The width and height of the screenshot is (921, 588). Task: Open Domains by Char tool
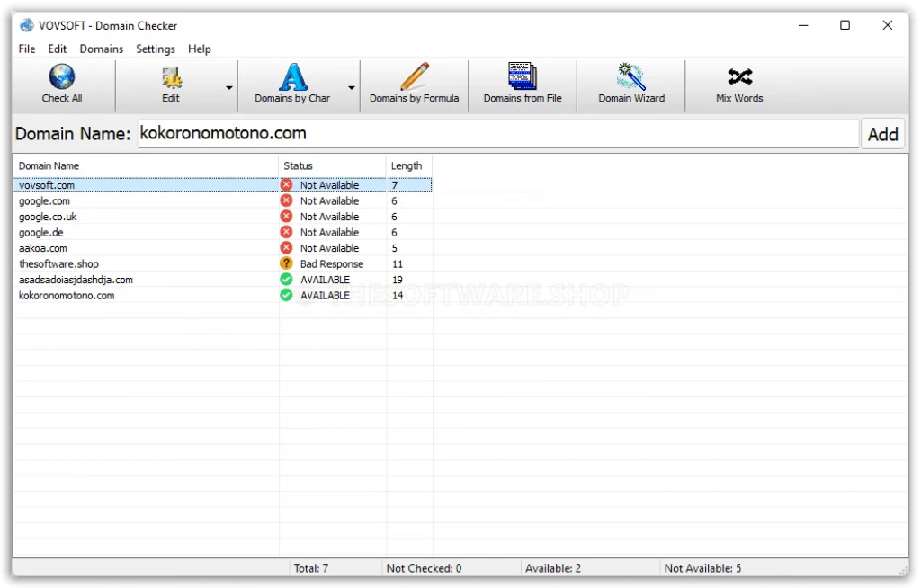click(292, 85)
